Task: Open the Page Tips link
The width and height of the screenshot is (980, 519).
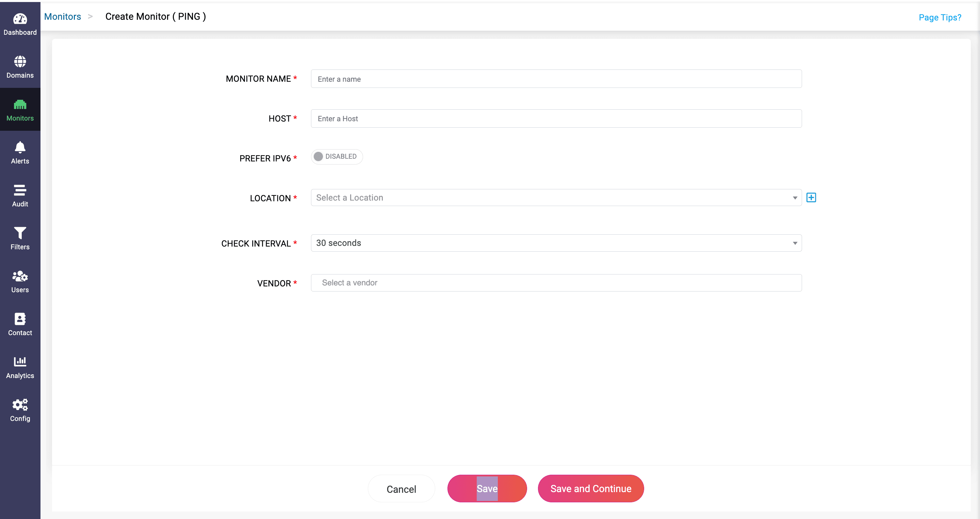Action: [939, 17]
